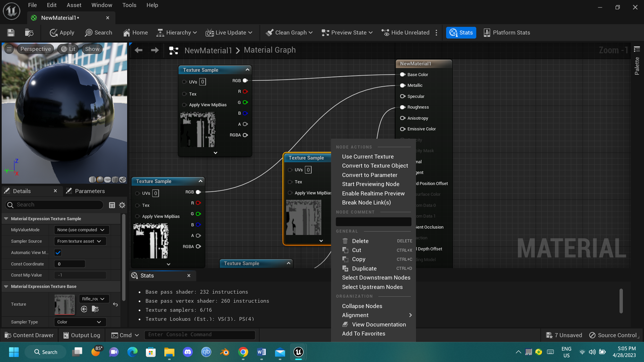Toggle the Stats toolbar button
The image size is (644, 362).
[x=461, y=33]
